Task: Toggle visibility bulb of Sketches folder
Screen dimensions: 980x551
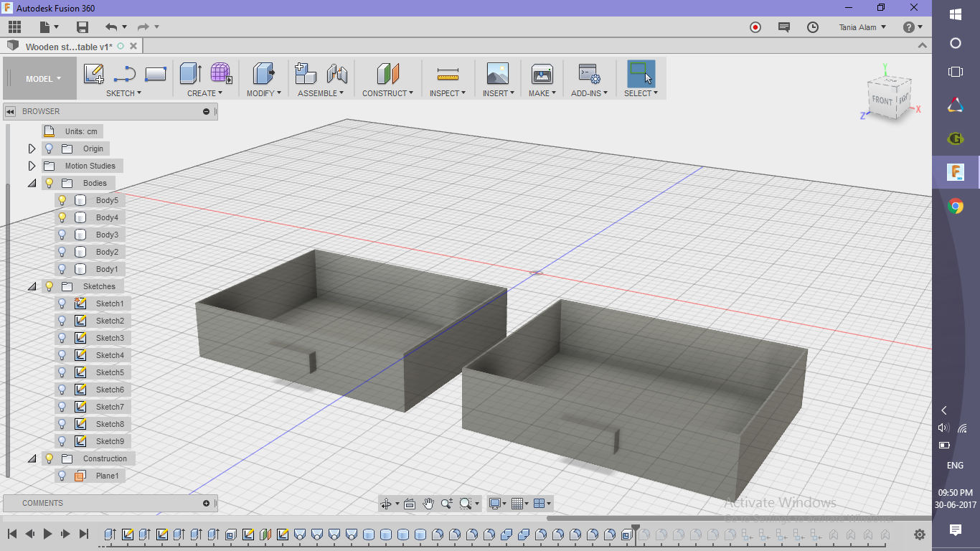Action: (49, 286)
